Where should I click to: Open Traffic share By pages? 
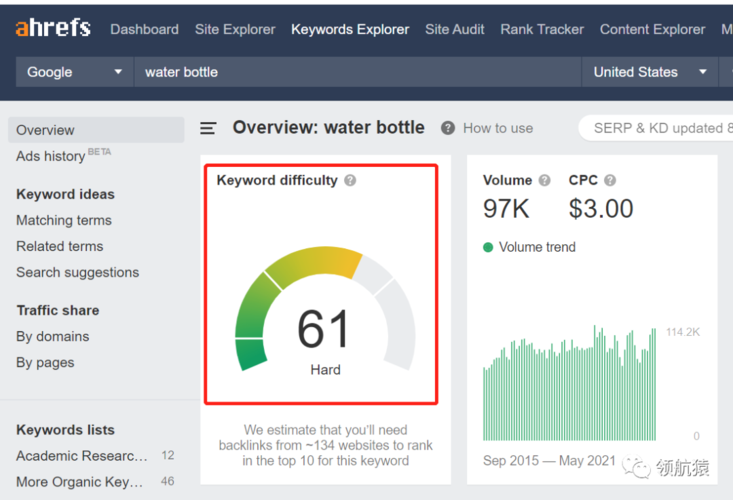tap(45, 363)
